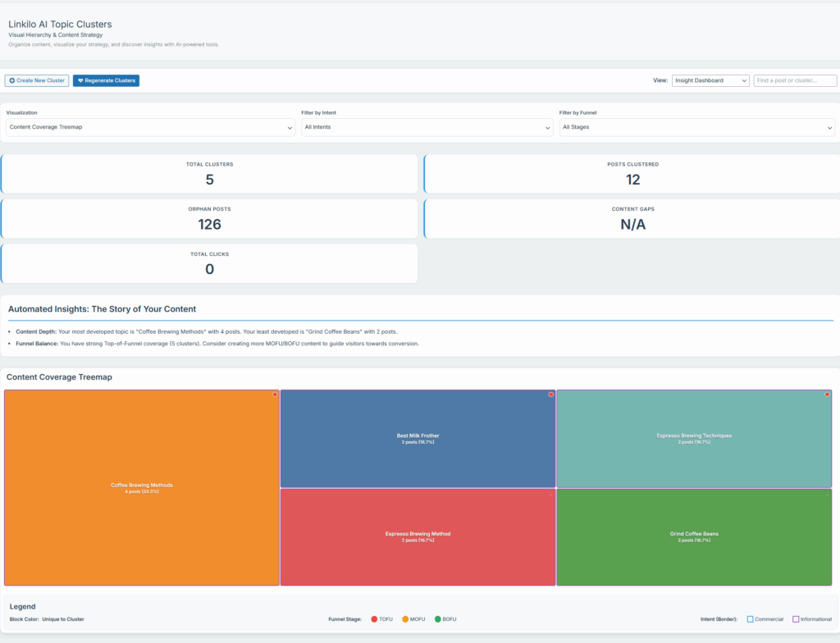840x643 pixels.
Task: Select the Espresso Brewing Method red block
Action: coord(418,536)
